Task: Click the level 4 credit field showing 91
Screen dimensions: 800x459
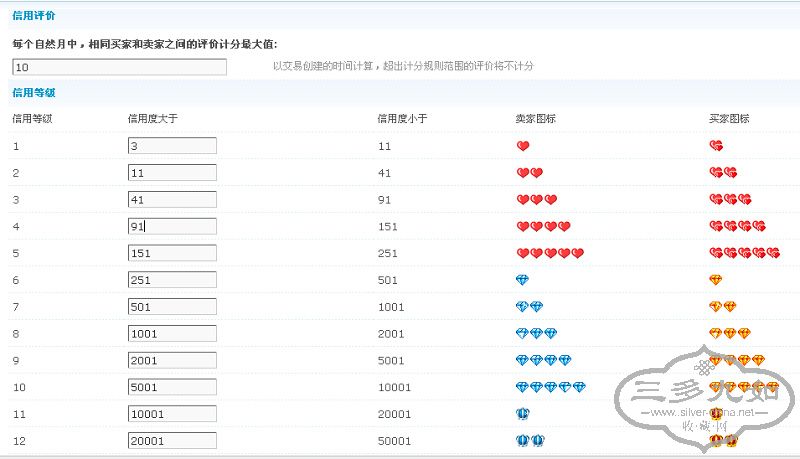Action: [x=172, y=227]
